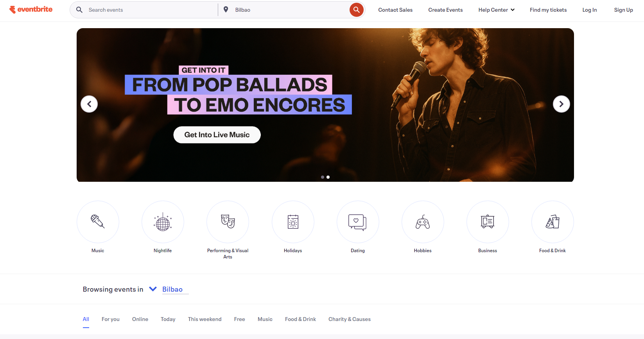Go to the first carousel slide dot
644x339 pixels.
pyautogui.click(x=323, y=177)
